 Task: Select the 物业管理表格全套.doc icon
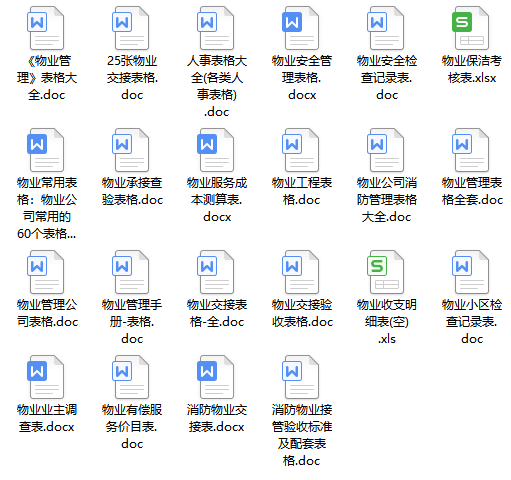click(471, 150)
